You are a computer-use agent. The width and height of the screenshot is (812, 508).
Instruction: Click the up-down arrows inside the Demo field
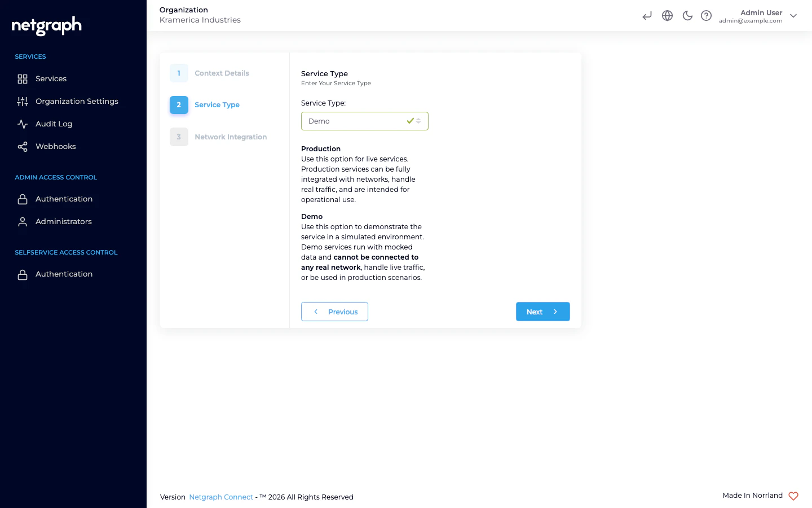click(x=418, y=121)
